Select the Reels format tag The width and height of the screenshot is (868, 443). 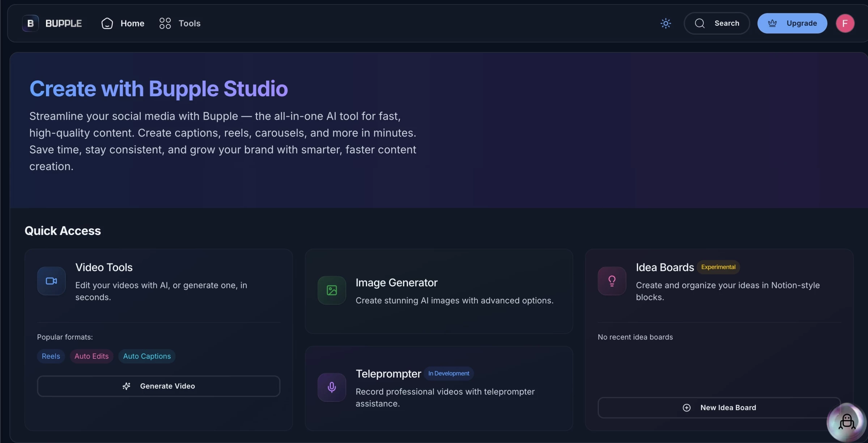click(x=51, y=356)
